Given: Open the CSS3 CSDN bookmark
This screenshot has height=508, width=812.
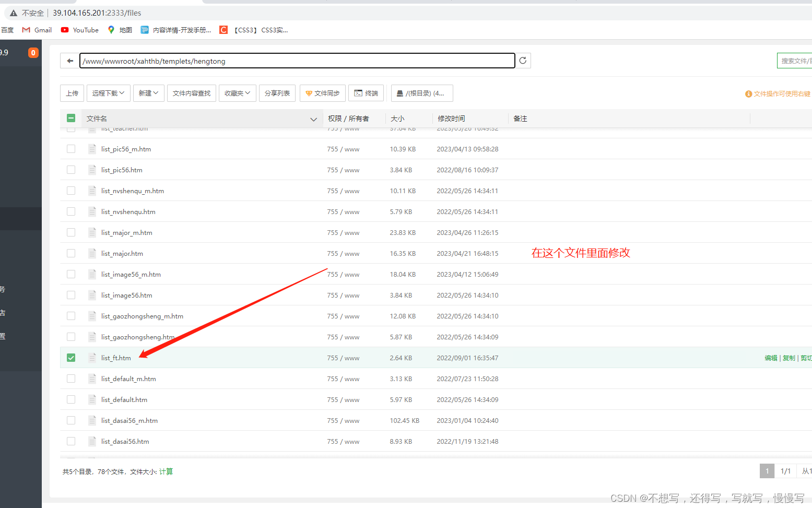Looking at the screenshot, I should click(254, 30).
